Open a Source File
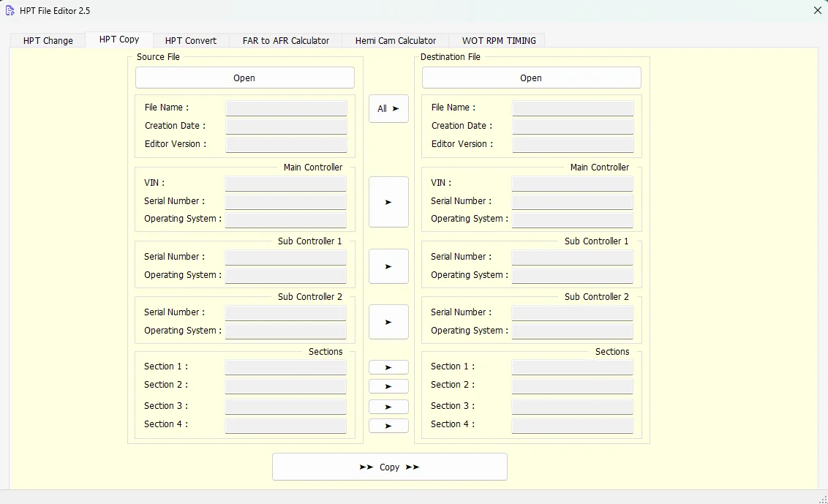 click(x=244, y=78)
